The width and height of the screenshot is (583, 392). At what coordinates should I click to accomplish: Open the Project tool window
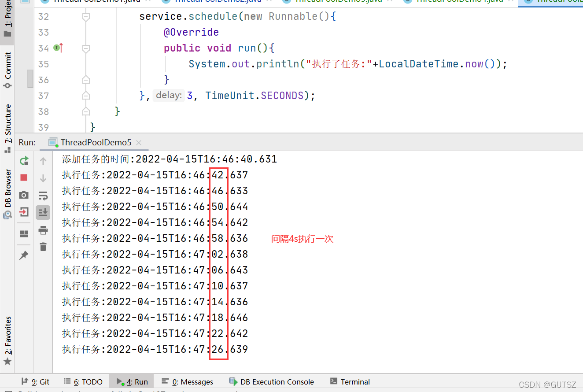[7, 19]
